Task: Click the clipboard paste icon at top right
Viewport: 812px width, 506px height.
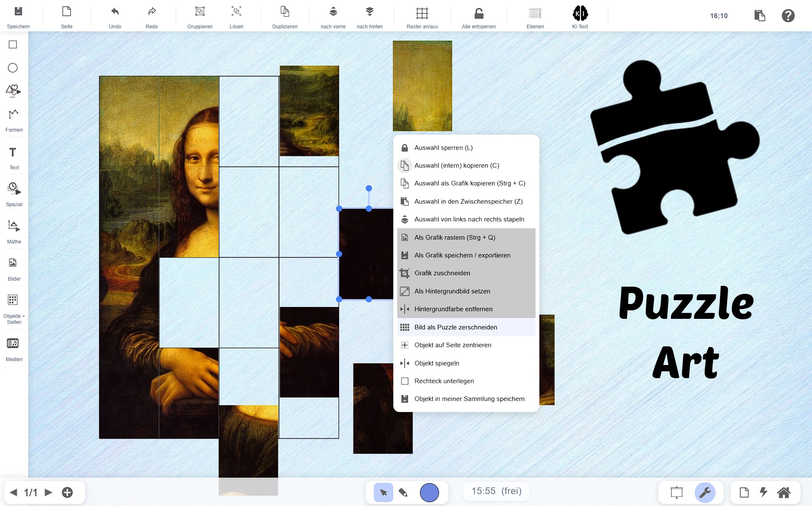Action: (760, 16)
